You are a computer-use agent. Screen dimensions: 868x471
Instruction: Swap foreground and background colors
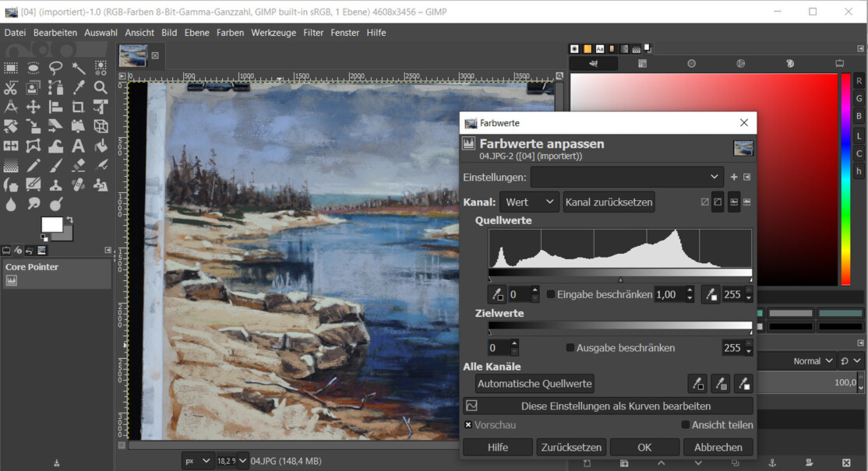[x=69, y=220]
